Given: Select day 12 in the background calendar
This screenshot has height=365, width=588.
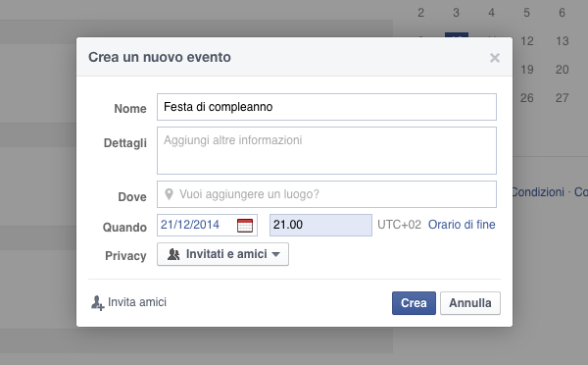Looking at the screenshot, I should (x=527, y=41).
